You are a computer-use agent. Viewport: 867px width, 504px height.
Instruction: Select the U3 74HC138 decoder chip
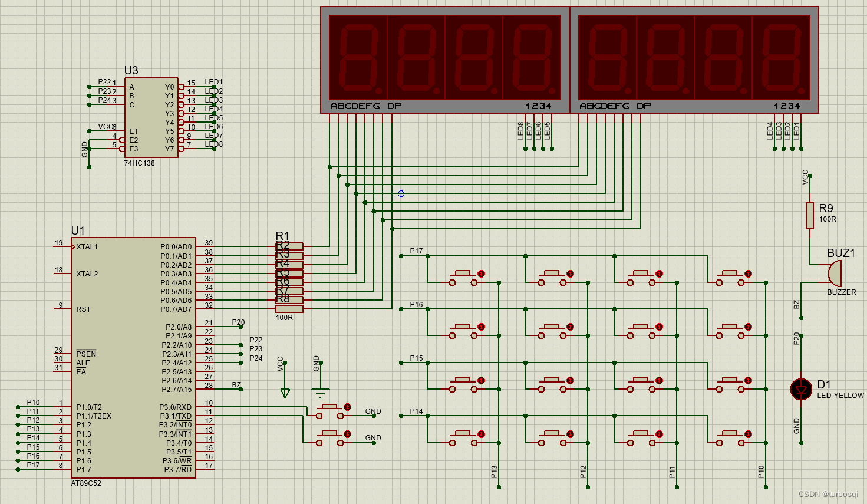click(151, 118)
